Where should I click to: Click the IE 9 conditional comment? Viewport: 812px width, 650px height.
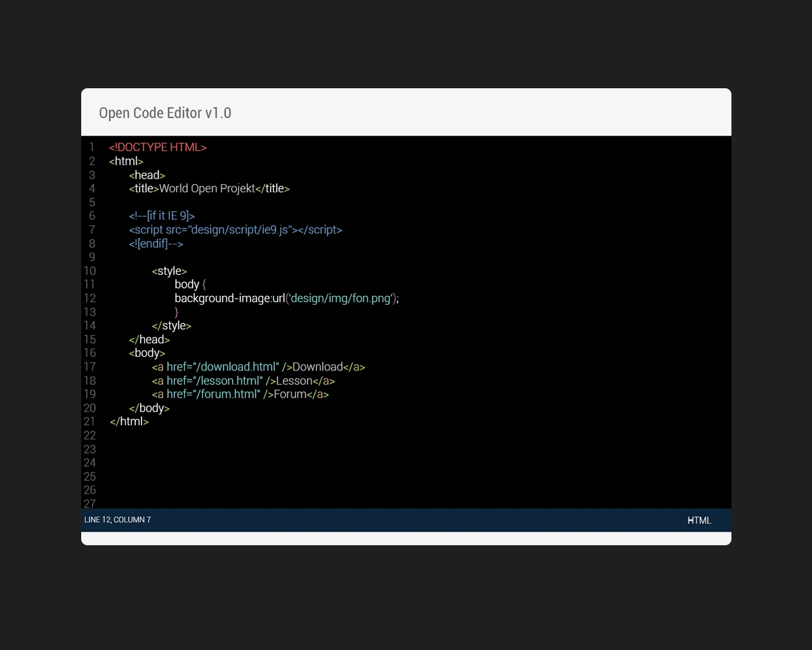point(162,215)
